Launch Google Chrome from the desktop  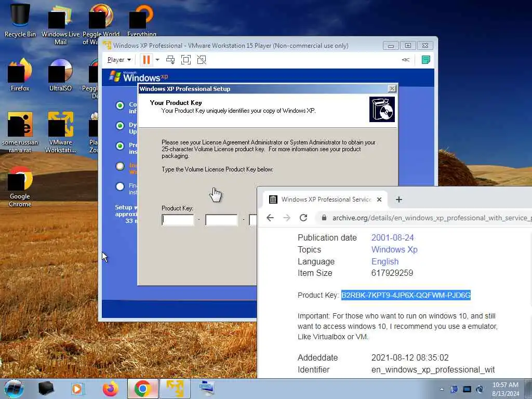tap(20, 187)
